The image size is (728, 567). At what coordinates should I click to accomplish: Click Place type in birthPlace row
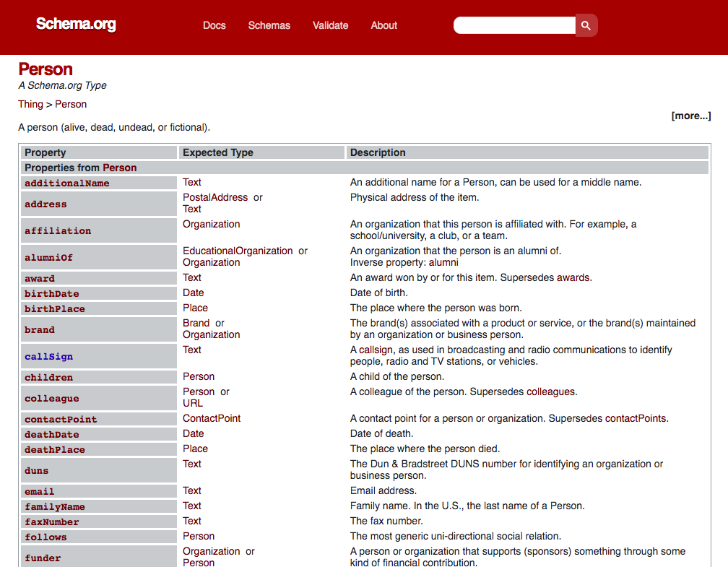[195, 308]
